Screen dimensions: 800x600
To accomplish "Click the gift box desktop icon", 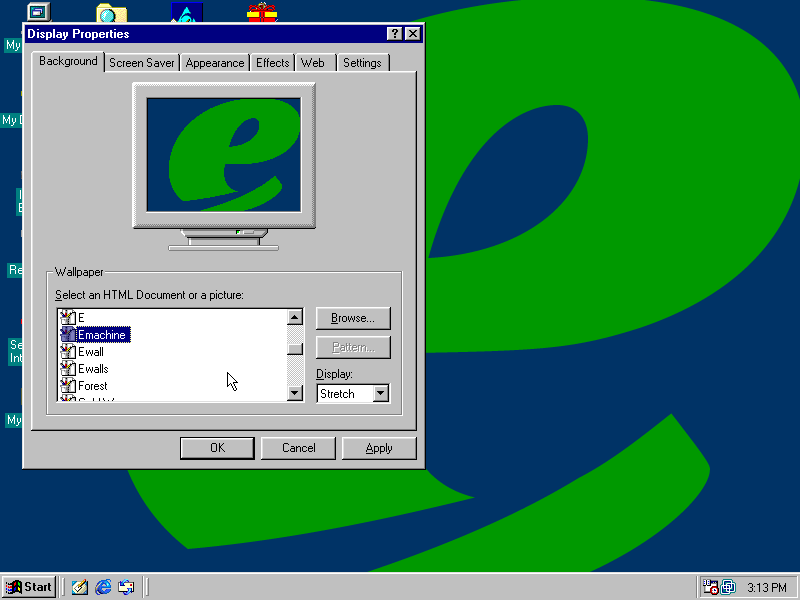I will coord(262,13).
